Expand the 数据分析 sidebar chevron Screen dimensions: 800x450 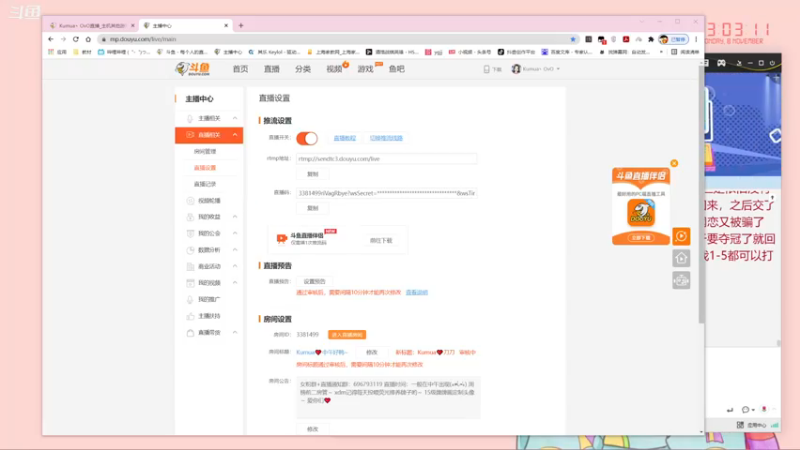[x=235, y=250]
